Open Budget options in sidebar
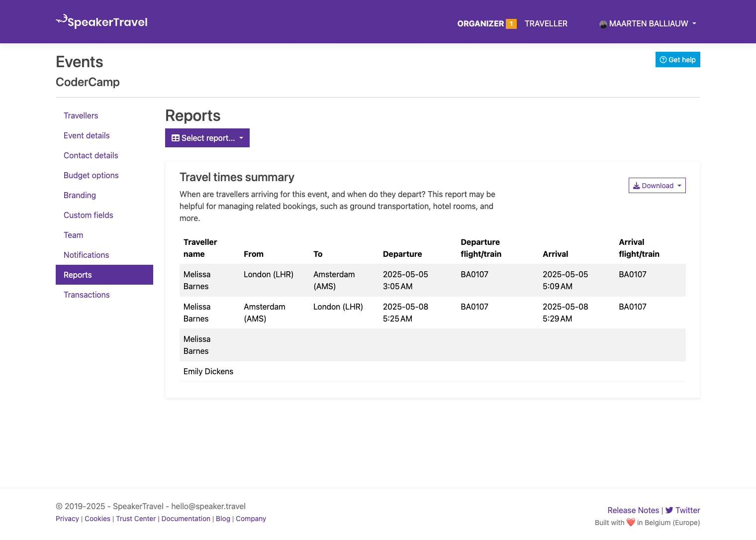Image resolution: width=756 pixels, height=540 pixels. point(91,175)
